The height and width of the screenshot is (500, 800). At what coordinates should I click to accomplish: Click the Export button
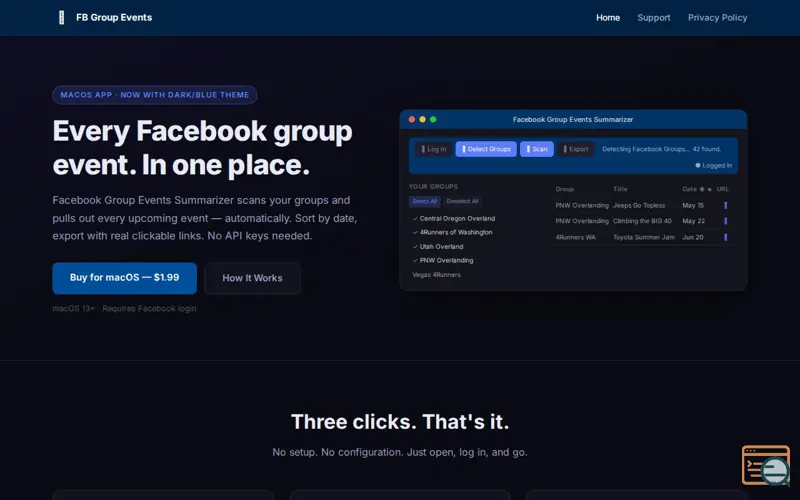coord(576,149)
